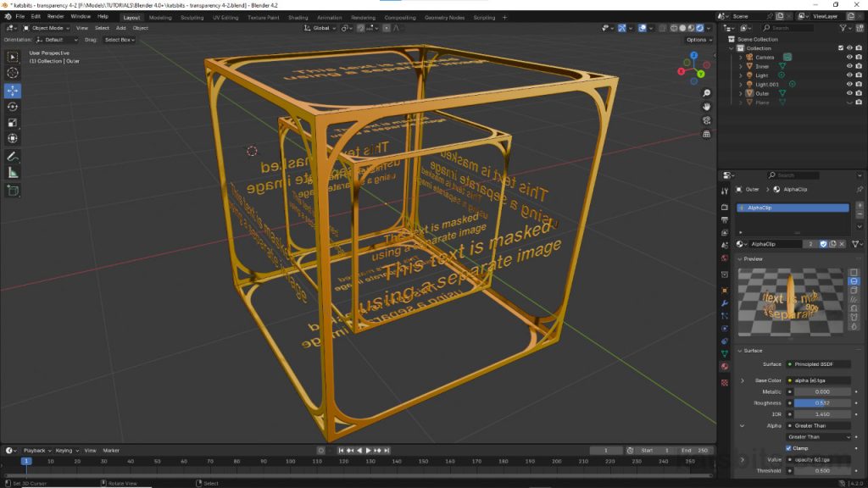Collapse the Collection in the Outliner
The image size is (868, 488).
point(731,48)
